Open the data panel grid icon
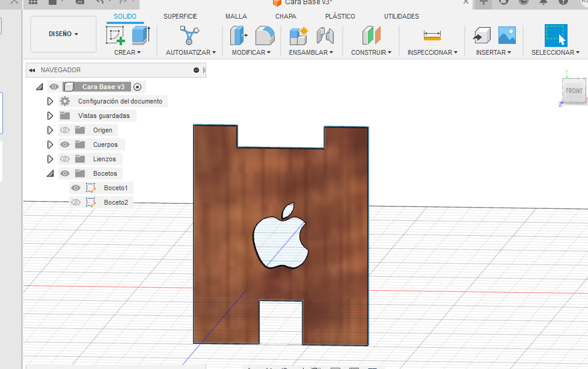 (33, 2)
